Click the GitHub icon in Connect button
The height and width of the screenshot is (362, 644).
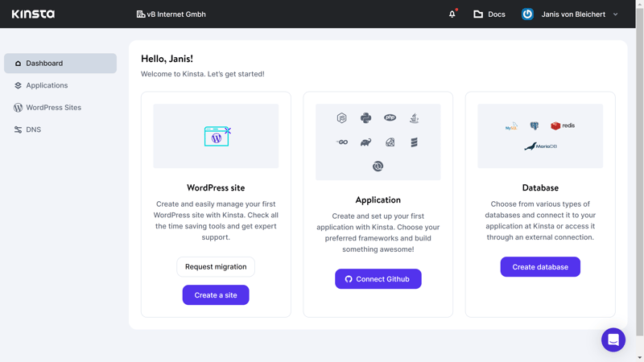point(349,279)
